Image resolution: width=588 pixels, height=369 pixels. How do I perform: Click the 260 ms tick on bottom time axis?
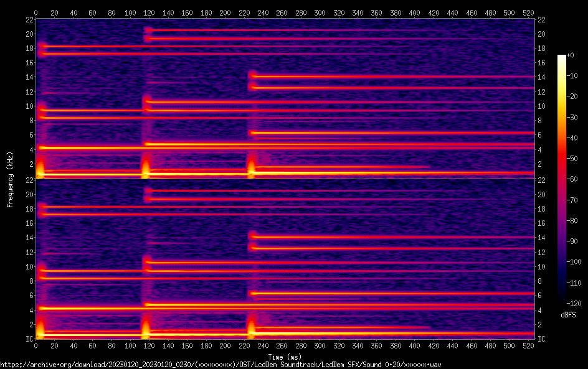coord(282,346)
